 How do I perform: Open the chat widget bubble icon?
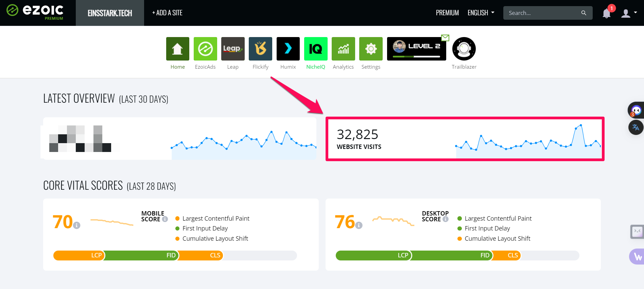(636, 110)
